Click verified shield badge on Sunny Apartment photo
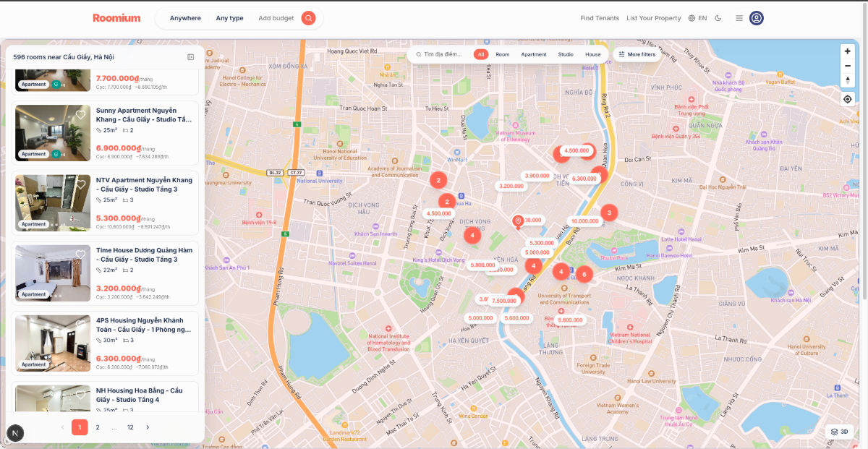The image size is (868, 449). (x=56, y=154)
